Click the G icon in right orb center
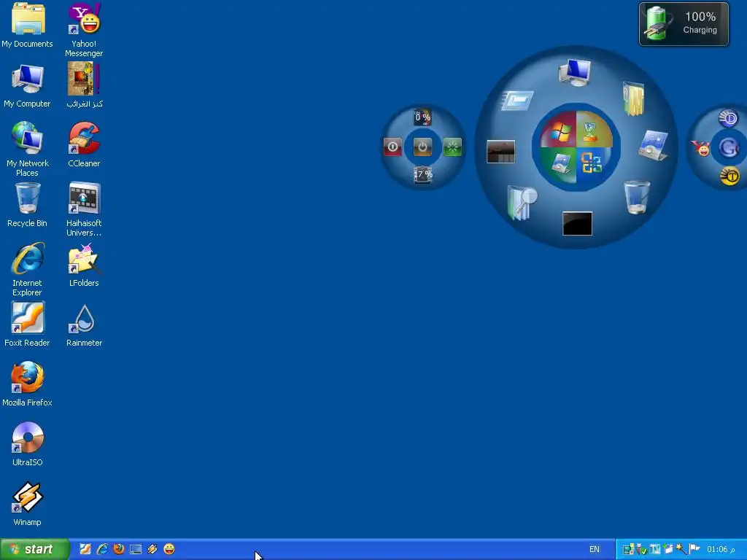 point(729,147)
